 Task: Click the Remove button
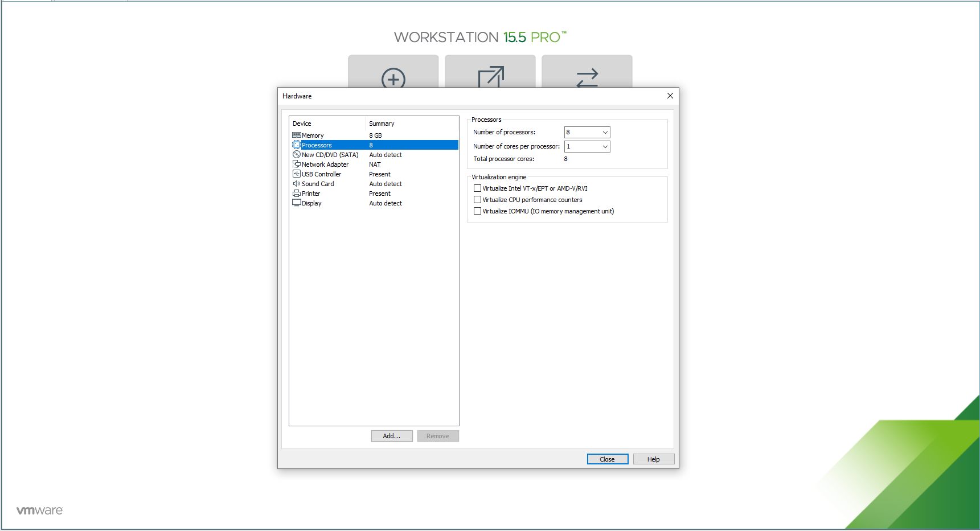click(x=438, y=436)
